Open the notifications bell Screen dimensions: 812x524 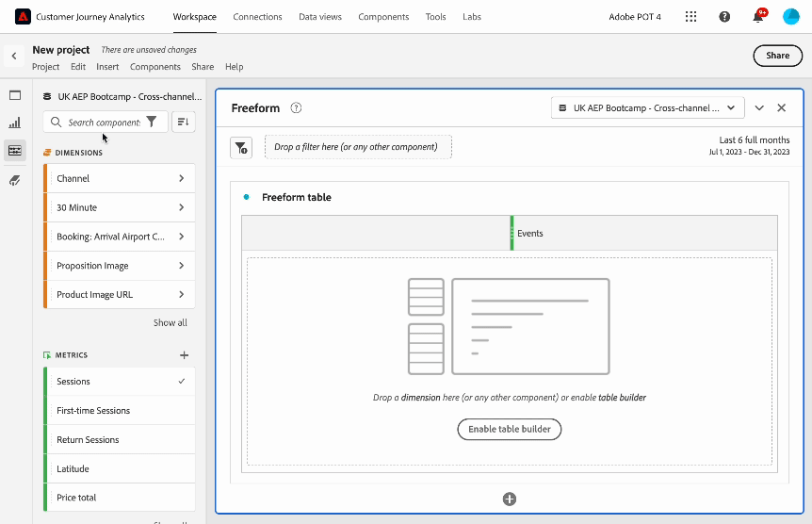(758, 17)
